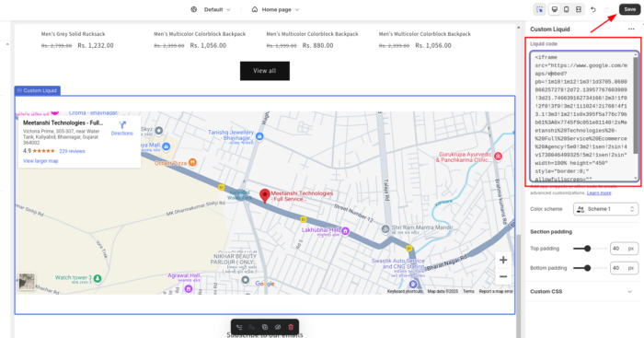The image size is (644, 338).
Task: Click Directions on the map card
Action: 122,128
